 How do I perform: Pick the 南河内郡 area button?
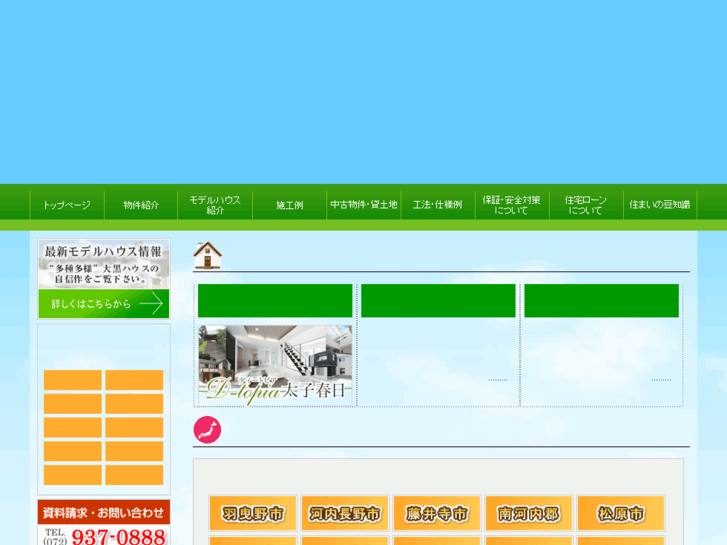point(529,513)
